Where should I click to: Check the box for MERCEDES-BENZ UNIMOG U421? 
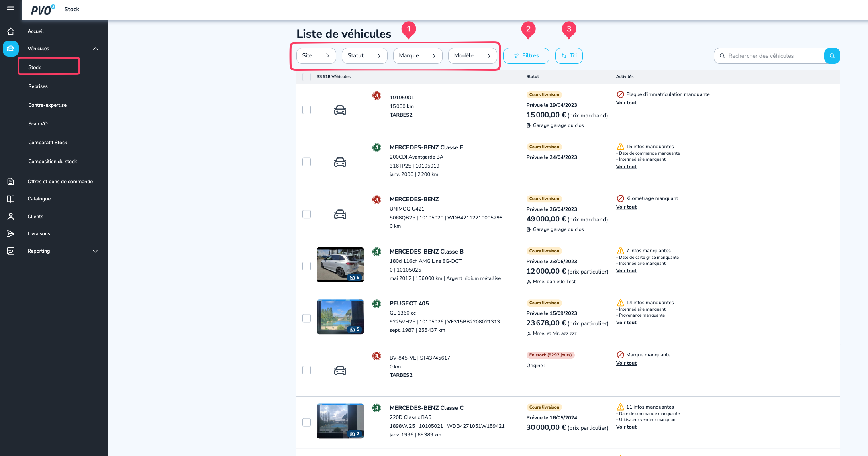(306, 214)
